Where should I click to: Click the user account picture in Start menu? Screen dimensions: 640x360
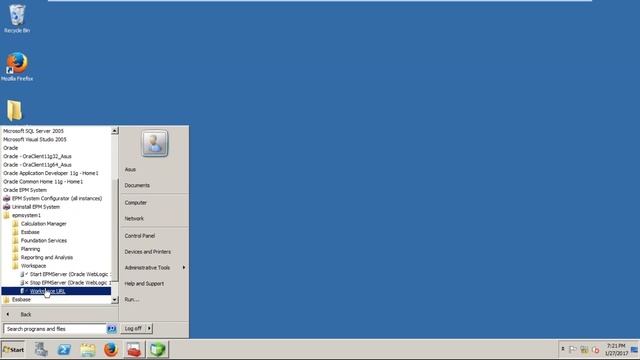(154, 143)
